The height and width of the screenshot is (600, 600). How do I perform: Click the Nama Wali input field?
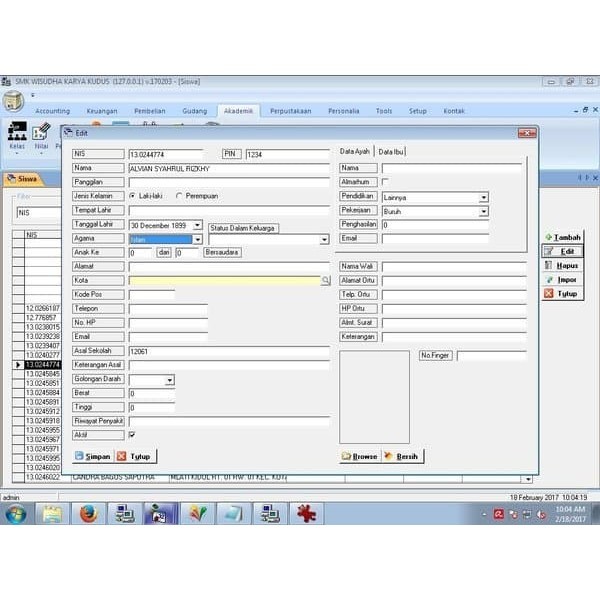[x=454, y=266]
